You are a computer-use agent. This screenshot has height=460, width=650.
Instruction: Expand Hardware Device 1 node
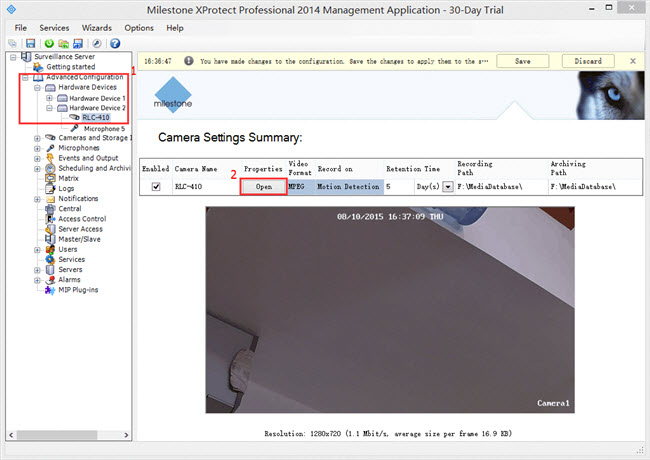point(49,98)
